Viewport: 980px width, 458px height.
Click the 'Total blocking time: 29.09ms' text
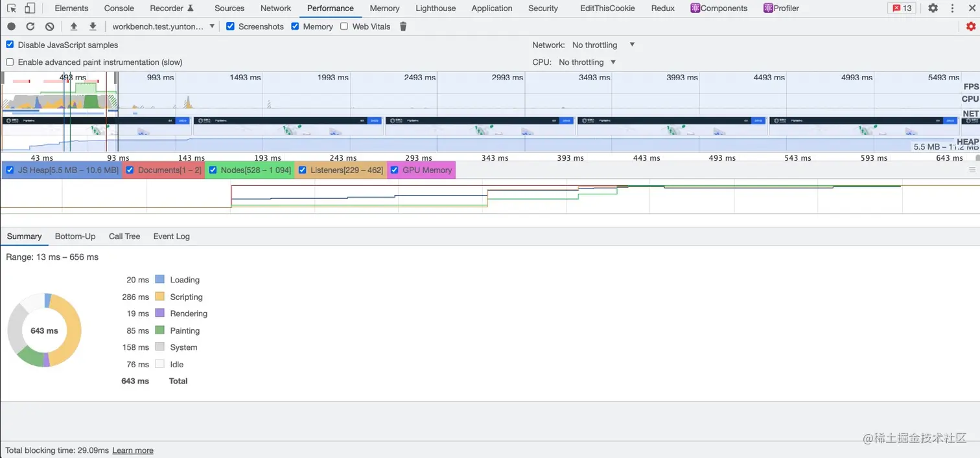pyautogui.click(x=57, y=450)
